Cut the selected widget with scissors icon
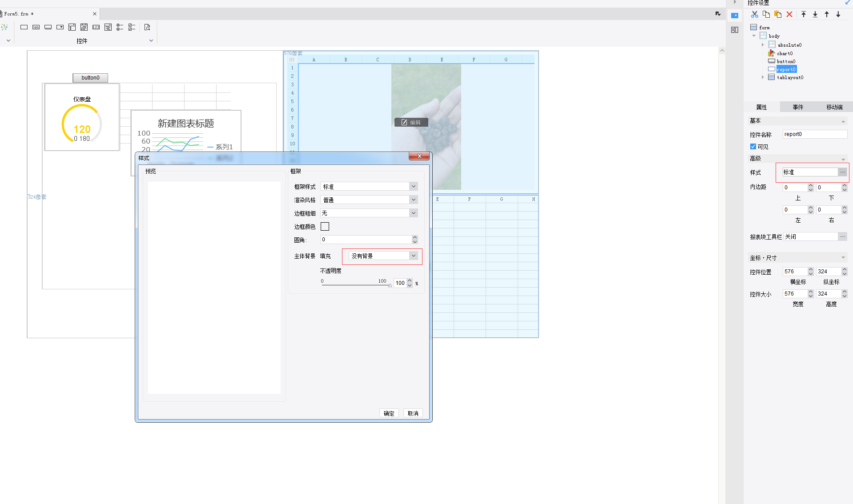 (x=755, y=14)
